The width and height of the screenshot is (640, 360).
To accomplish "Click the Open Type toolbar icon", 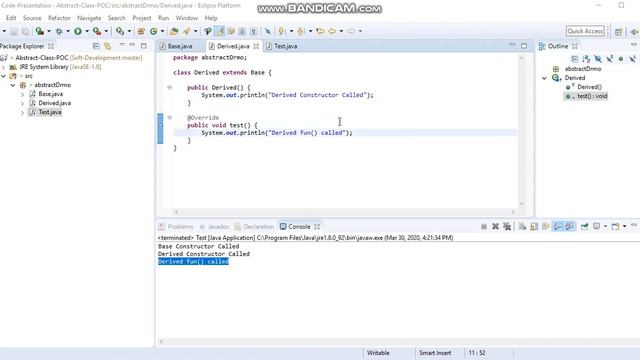I will (174, 31).
